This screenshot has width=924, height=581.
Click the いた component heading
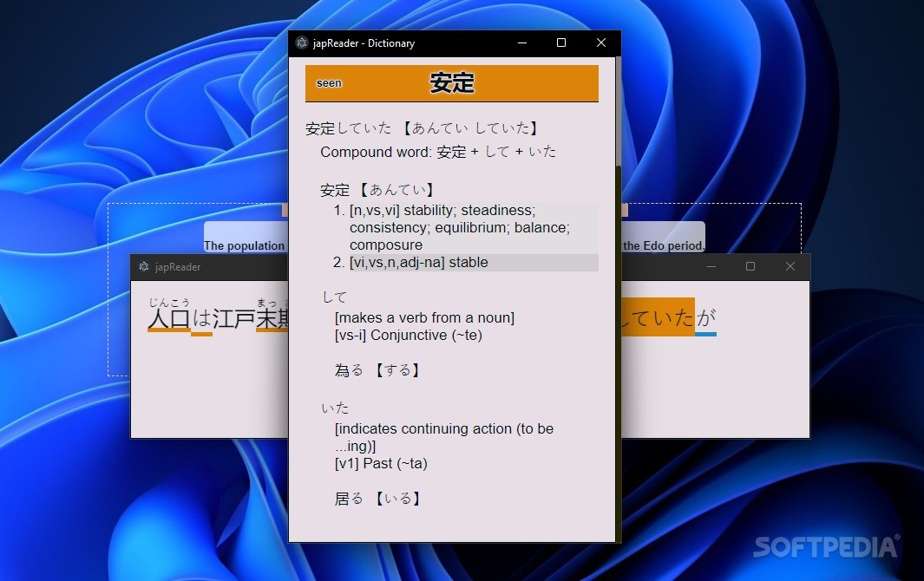pos(335,408)
